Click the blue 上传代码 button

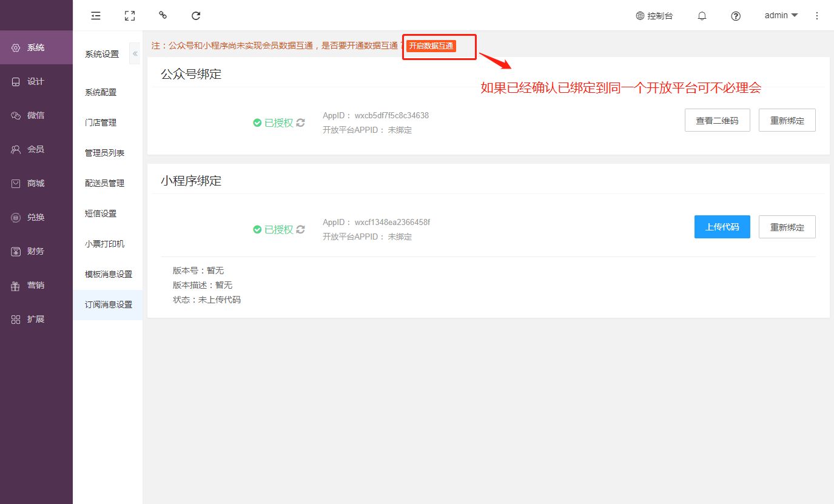coord(722,227)
